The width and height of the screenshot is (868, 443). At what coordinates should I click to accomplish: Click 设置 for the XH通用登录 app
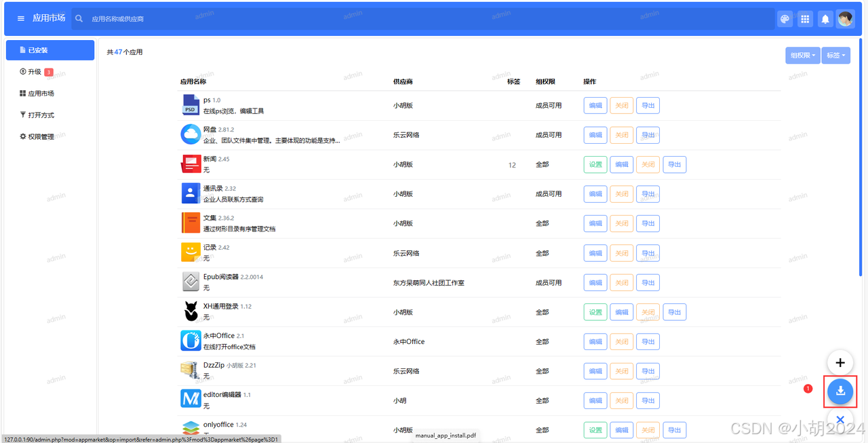click(595, 312)
